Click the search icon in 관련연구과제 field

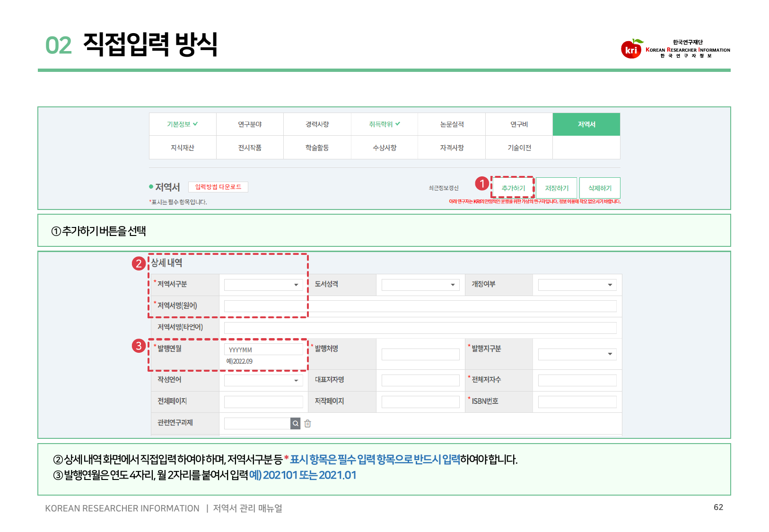[x=296, y=423]
